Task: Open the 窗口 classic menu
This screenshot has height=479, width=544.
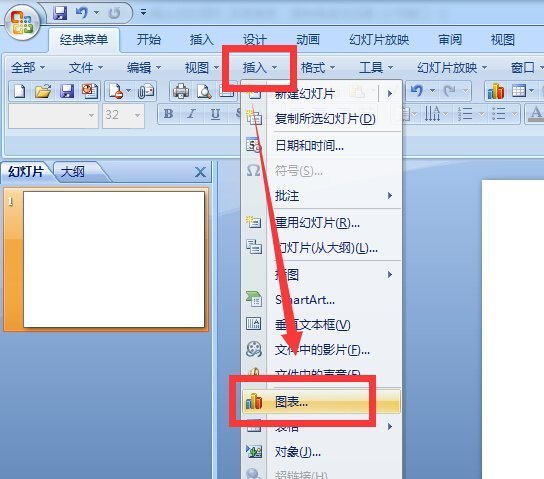Action: [527, 67]
